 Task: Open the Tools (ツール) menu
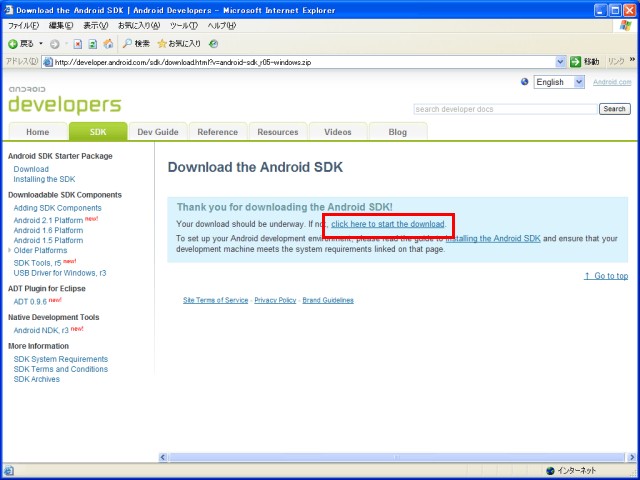(x=184, y=26)
